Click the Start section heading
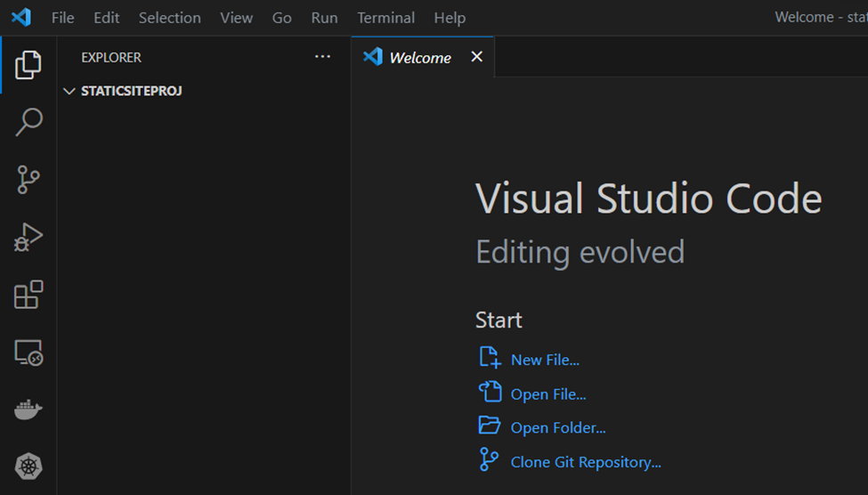This screenshot has width=868, height=495. (499, 320)
